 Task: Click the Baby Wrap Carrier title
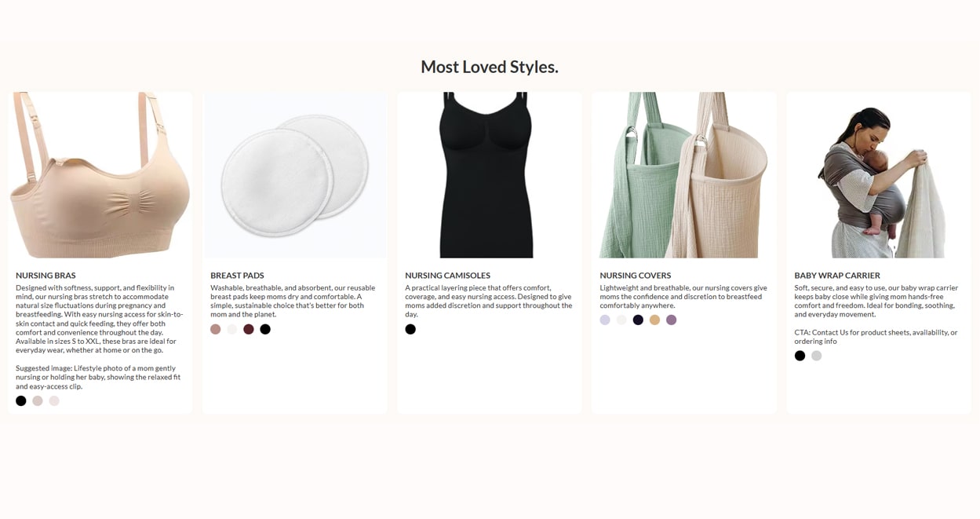click(x=837, y=276)
